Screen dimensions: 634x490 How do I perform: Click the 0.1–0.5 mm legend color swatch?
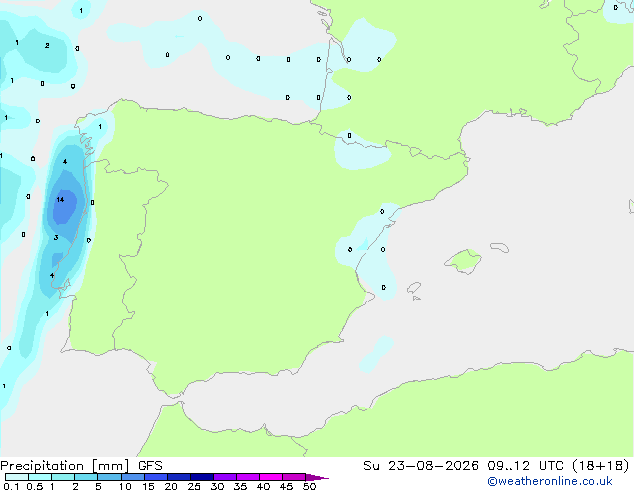coord(17,477)
